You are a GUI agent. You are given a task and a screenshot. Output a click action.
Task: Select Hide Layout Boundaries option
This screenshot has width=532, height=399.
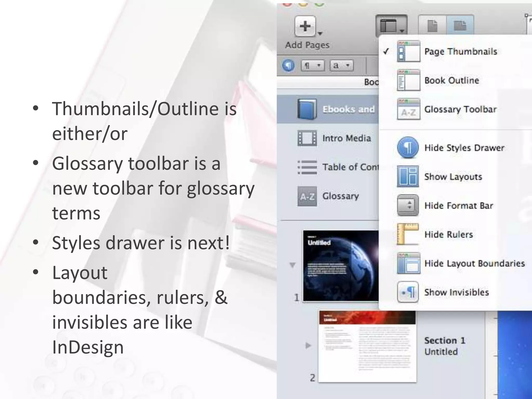(x=455, y=263)
